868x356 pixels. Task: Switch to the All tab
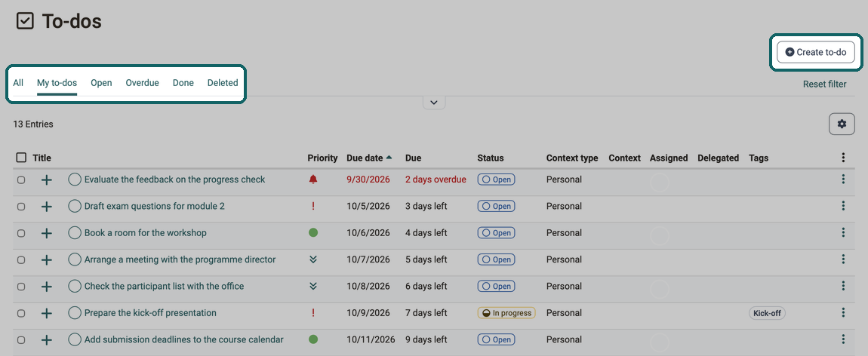click(18, 83)
